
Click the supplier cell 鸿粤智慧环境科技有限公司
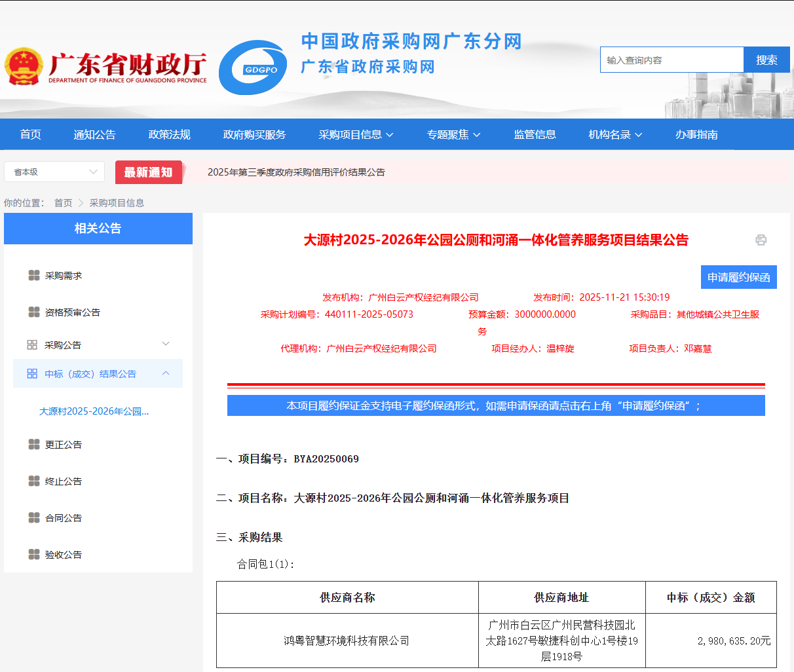coord(347,641)
